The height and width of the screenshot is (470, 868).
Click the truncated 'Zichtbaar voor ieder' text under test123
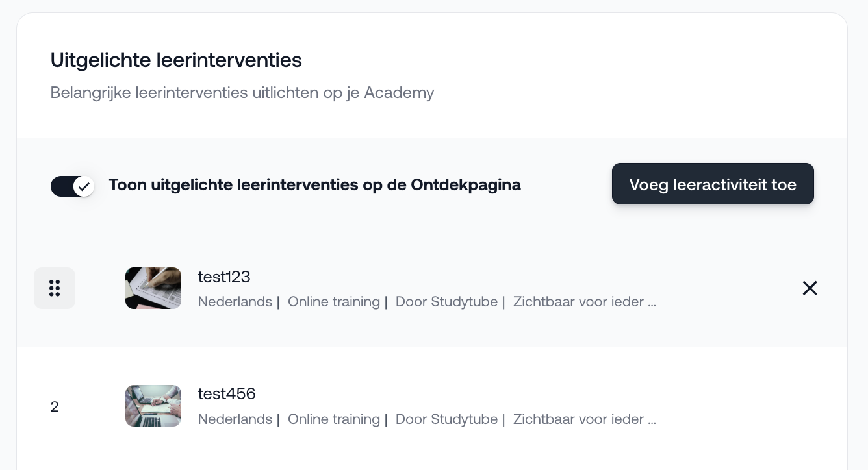coord(585,302)
